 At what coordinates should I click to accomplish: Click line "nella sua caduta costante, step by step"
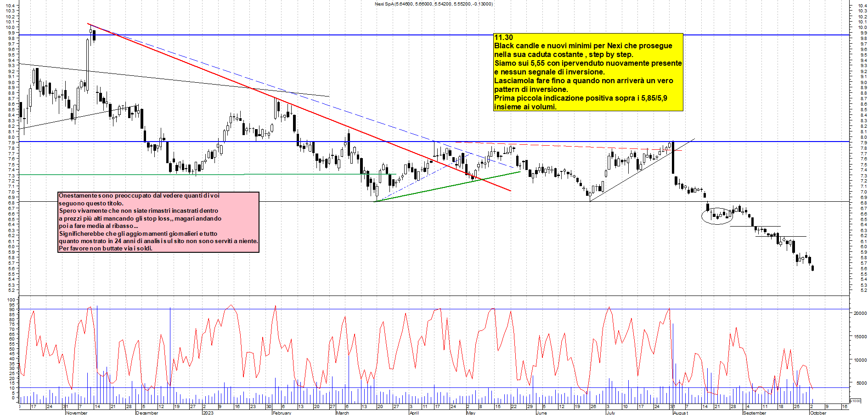click(564, 55)
